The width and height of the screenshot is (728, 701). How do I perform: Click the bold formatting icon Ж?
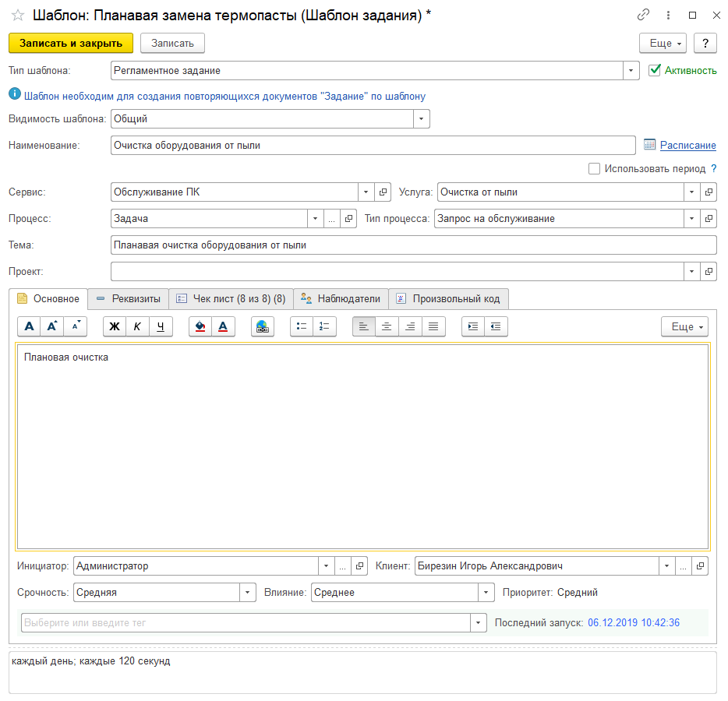115,327
